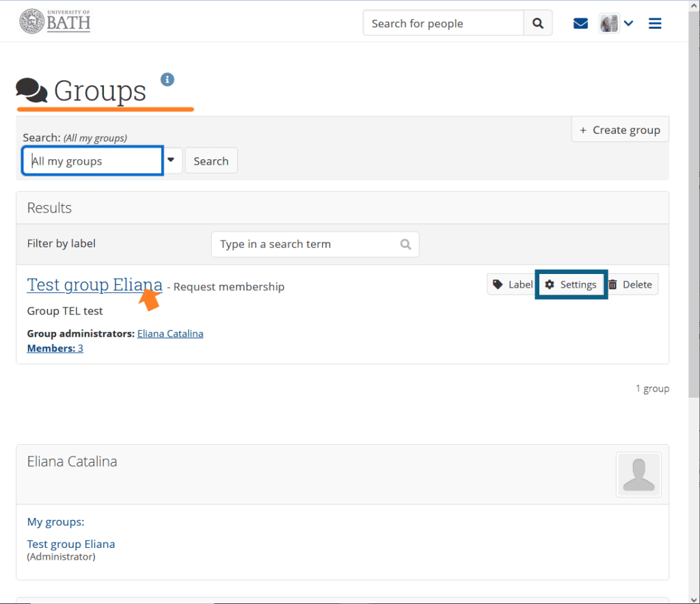Open the inbox envelope icon
700x604 pixels.
[x=580, y=23]
